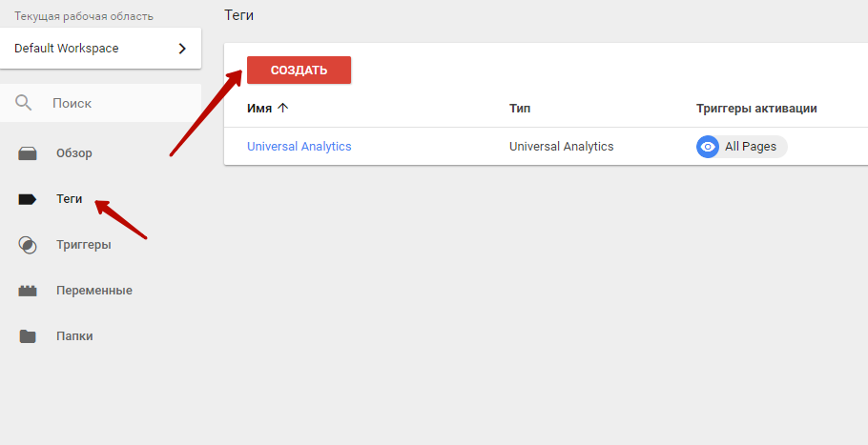Go to Триггеры in the sidebar
Screen dimensions: 868x445
pyautogui.click(x=84, y=245)
